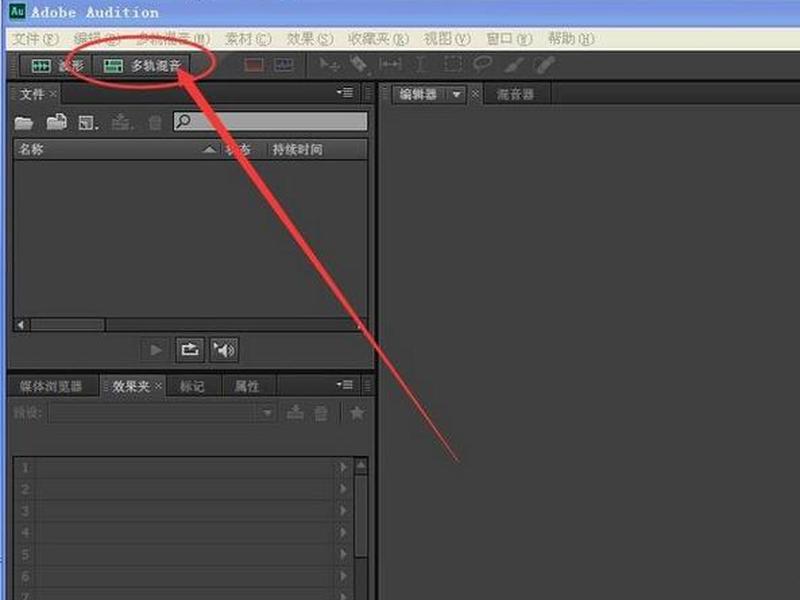Open the 帮助(H) menu
This screenshot has height=600, width=800.
tap(571, 39)
